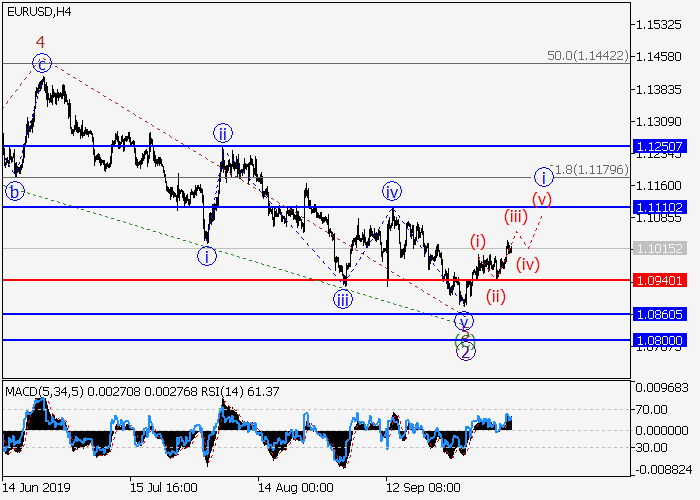Select the 1.12507 blue price level tag
700x500 pixels.
(659, 146)
